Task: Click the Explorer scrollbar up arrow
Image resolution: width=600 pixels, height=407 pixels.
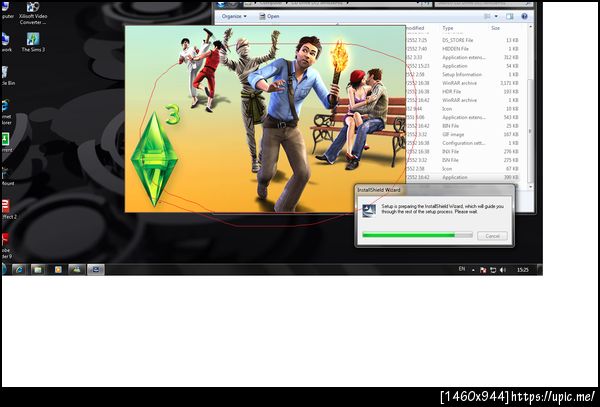Action: [x=530, y=27]
